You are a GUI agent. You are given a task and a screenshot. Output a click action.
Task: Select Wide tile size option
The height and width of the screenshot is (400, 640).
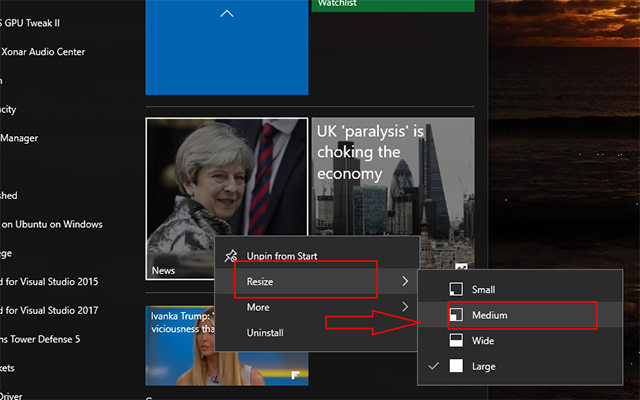520,340
